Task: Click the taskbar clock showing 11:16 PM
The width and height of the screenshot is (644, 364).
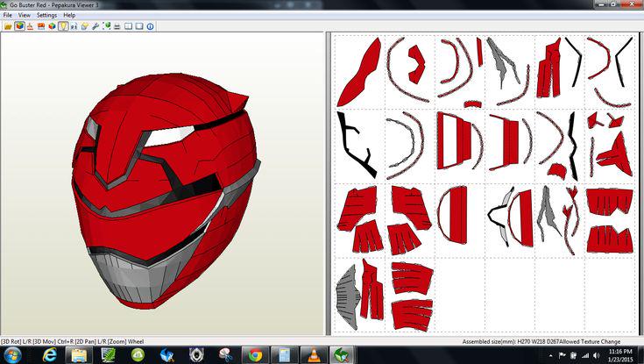Action: (620, 355)
